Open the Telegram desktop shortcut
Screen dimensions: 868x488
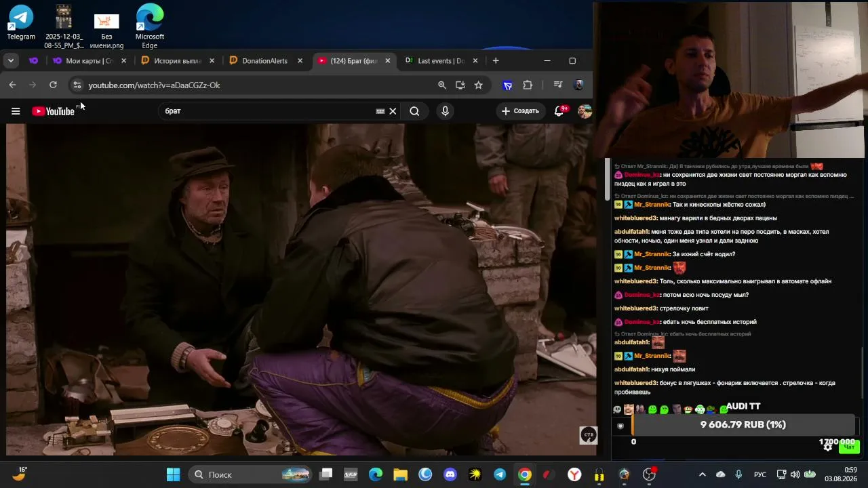pos(21,23)
